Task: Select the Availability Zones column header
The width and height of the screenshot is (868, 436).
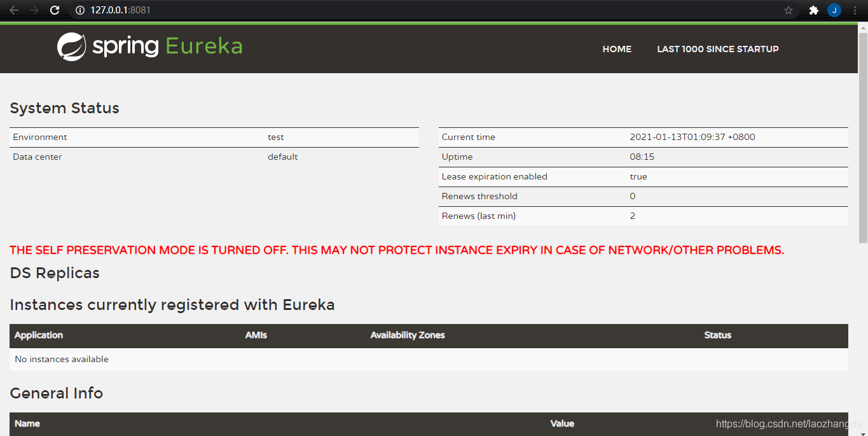Action: click(x=408, y=335)
